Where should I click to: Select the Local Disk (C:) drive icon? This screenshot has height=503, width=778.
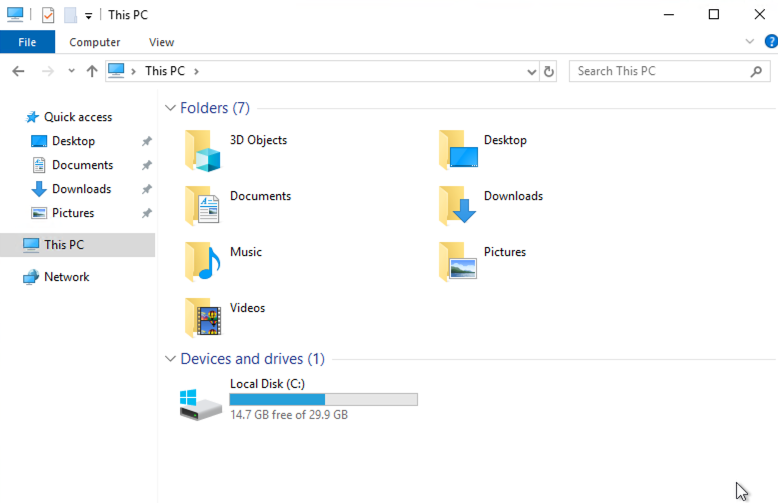200,405
